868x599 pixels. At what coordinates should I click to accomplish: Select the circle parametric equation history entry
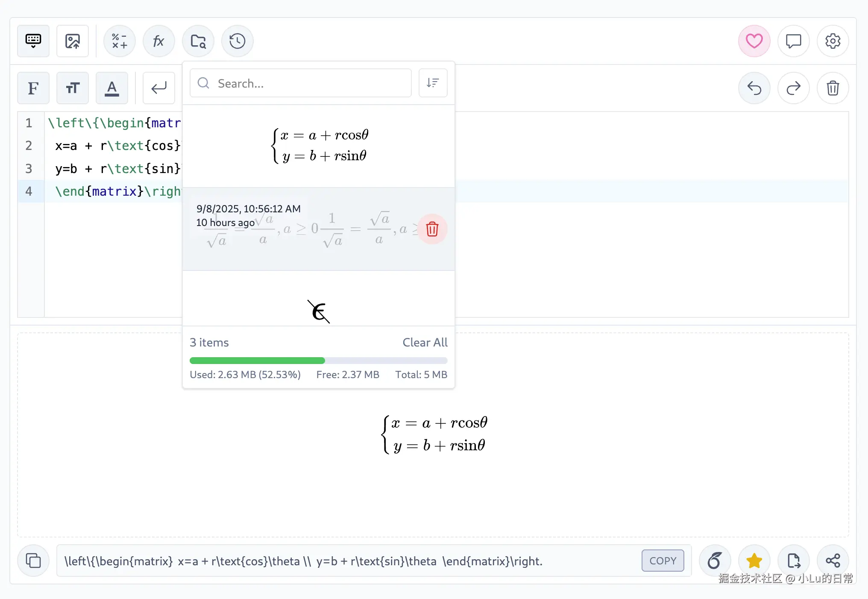click(x=319, y=146)
